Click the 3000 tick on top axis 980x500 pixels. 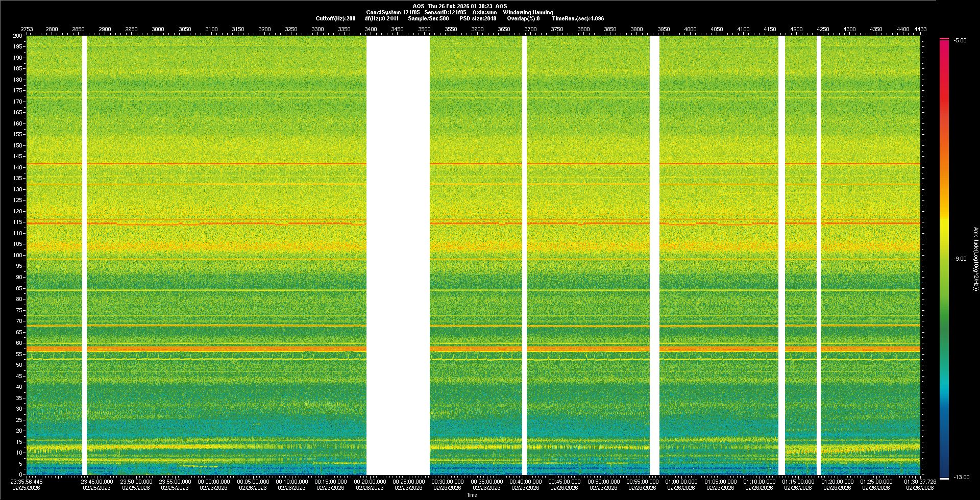pos(158,29)
